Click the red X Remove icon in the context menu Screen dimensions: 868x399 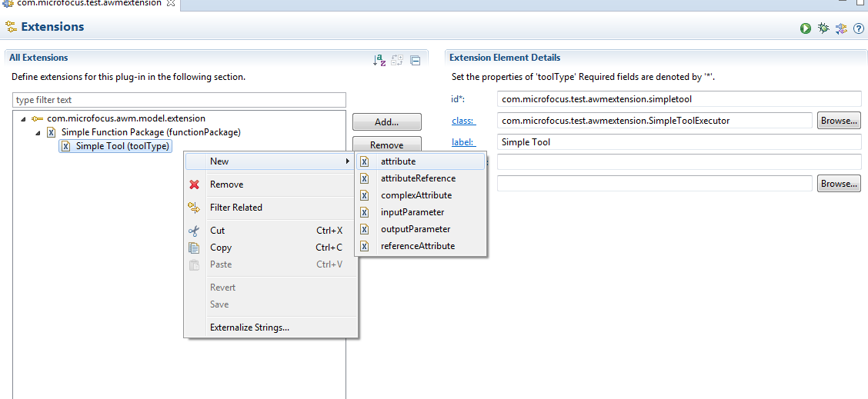point(195,185)
